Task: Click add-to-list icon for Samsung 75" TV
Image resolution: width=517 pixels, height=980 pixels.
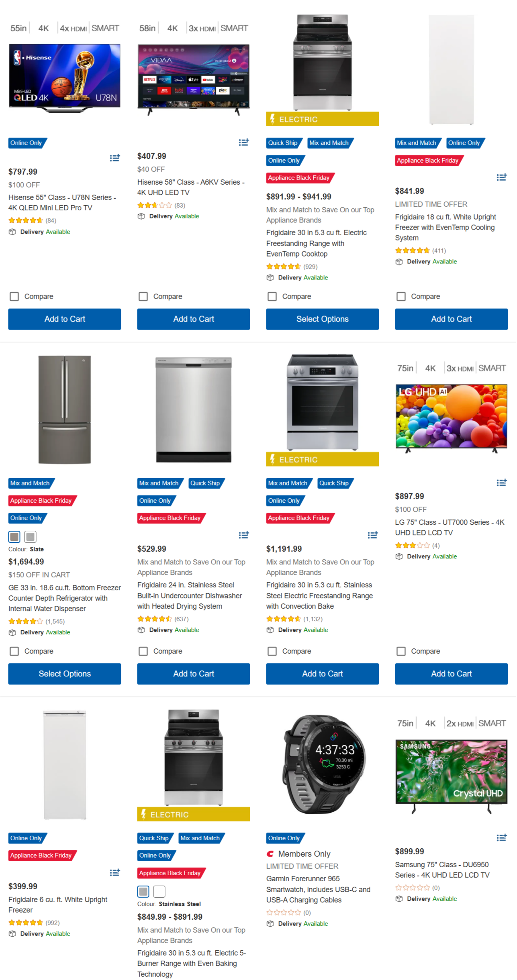Action: pyautogui.click(x=502, y=837)
